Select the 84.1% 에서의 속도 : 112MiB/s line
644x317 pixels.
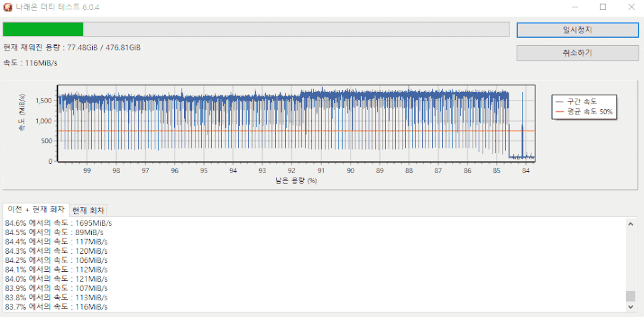point(56,270)
